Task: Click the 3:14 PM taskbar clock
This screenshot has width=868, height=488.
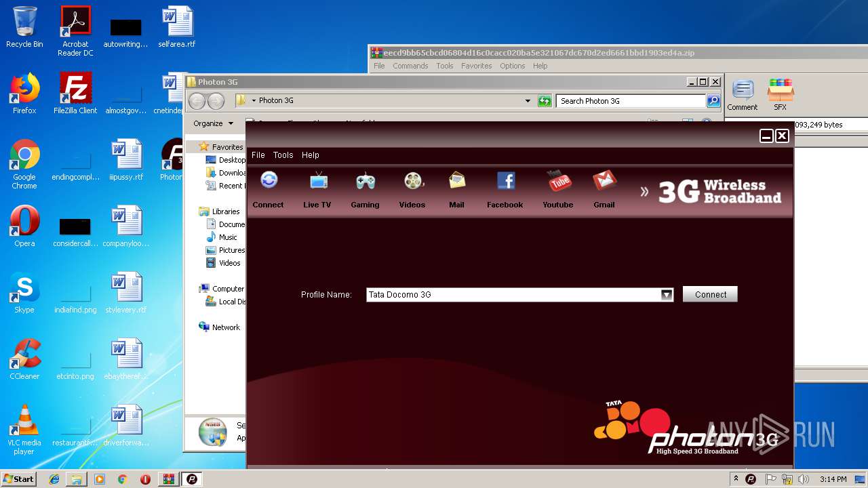Action: 833,479
